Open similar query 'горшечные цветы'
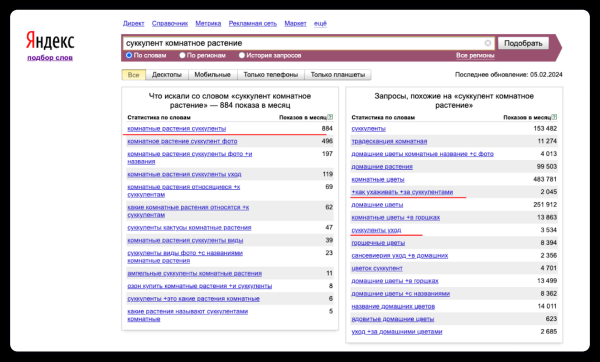Screen dimensions: 600x362 coord(378,243)
